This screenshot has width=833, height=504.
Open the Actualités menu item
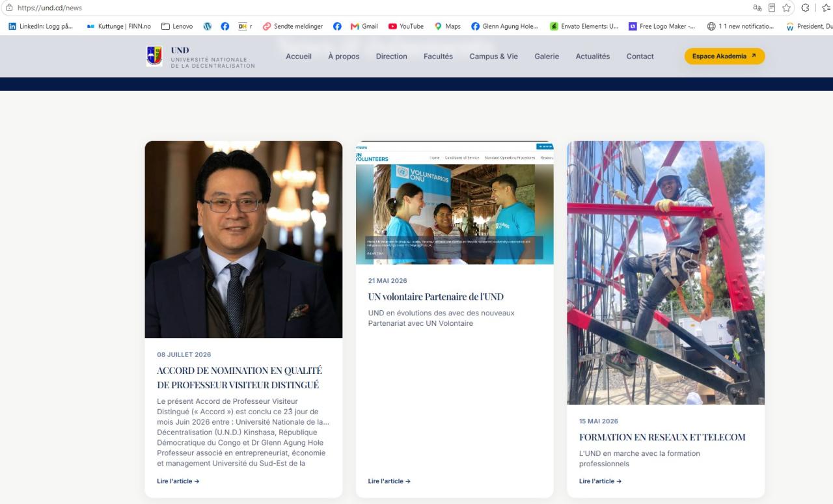593,57
